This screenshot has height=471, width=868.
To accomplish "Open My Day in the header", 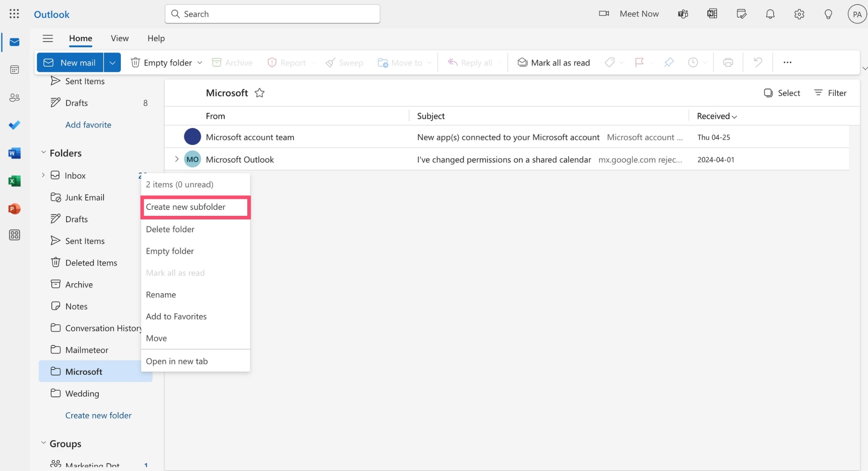I will (x=741, y=14).
